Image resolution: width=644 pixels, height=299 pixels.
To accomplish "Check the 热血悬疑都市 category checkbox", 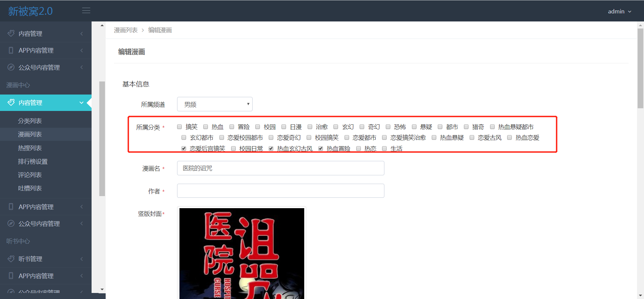I will (x=492, y=127).
